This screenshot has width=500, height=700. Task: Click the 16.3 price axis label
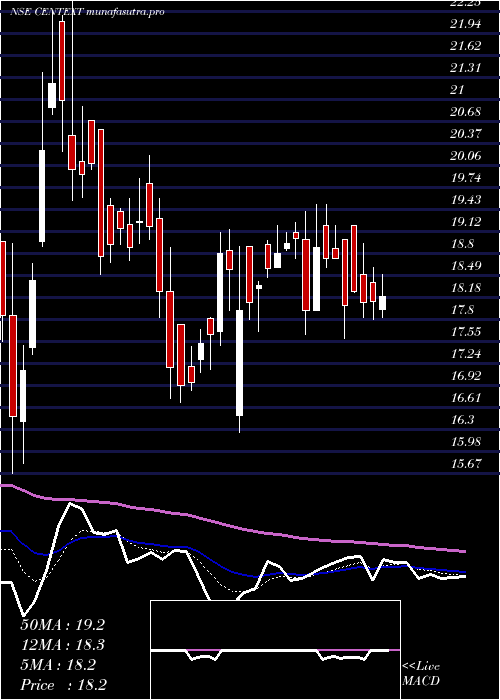462,419
